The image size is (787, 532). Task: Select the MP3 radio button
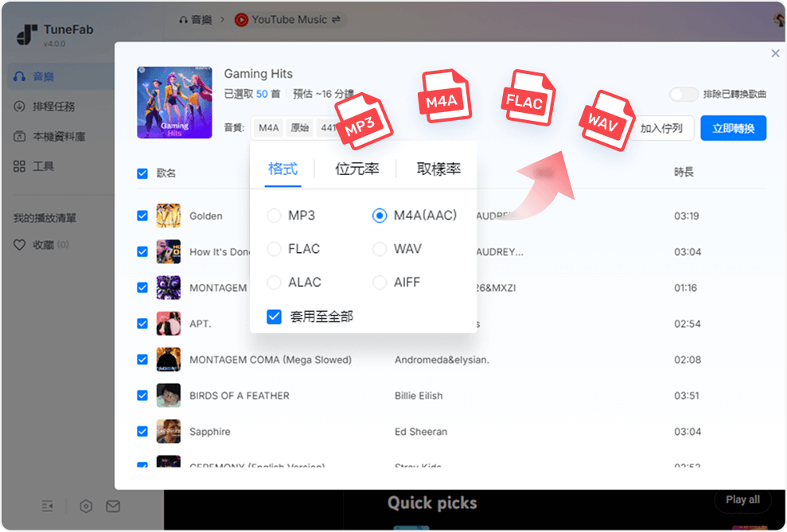pos(275,215)
